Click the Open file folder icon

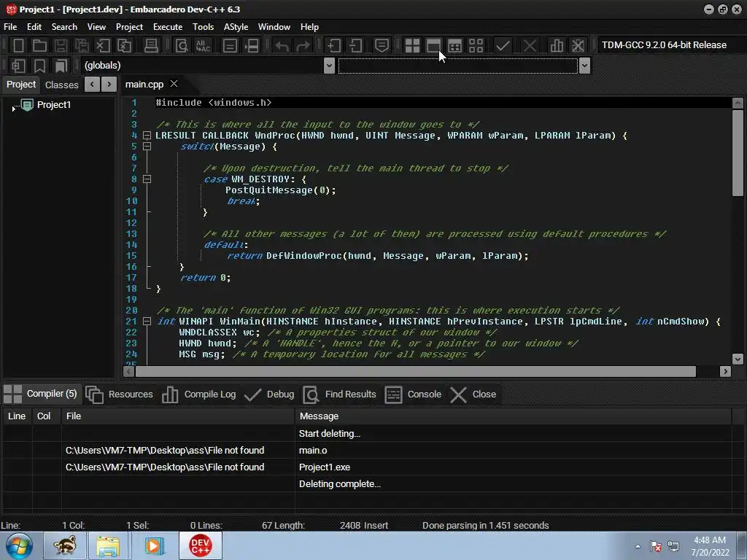tap(39, 46)
